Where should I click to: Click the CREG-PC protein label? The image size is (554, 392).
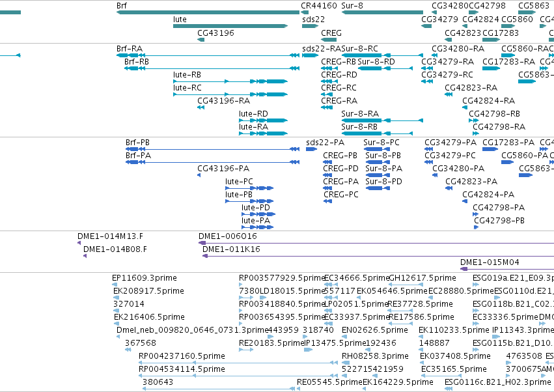point(341,195)
